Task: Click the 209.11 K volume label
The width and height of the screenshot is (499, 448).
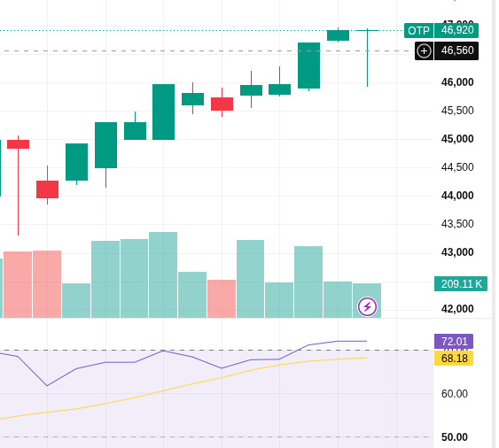Action: tap(461, 283)
